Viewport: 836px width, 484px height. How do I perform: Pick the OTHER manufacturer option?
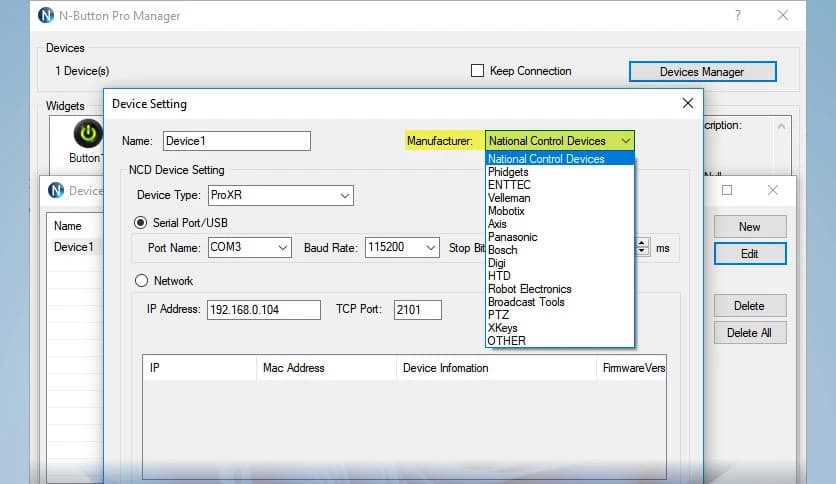[x=505, y=341]
